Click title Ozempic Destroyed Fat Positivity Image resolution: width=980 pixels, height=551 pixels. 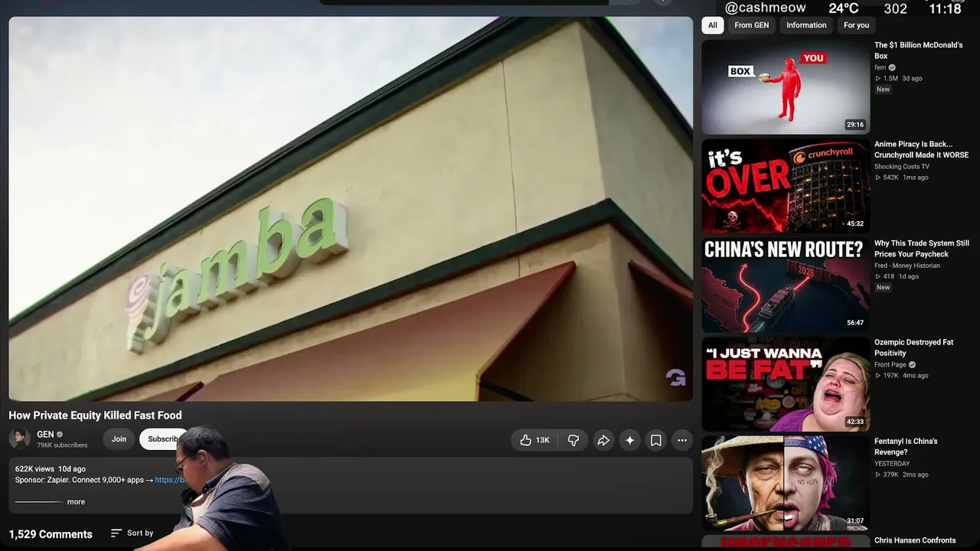click(914, 347)
